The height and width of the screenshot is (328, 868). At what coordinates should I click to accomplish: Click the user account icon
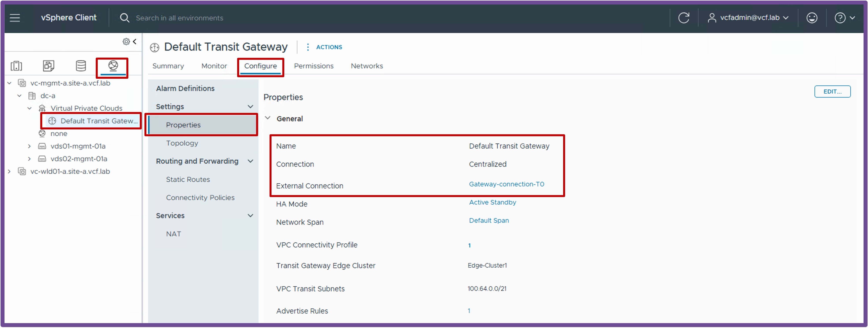point(712,18)
